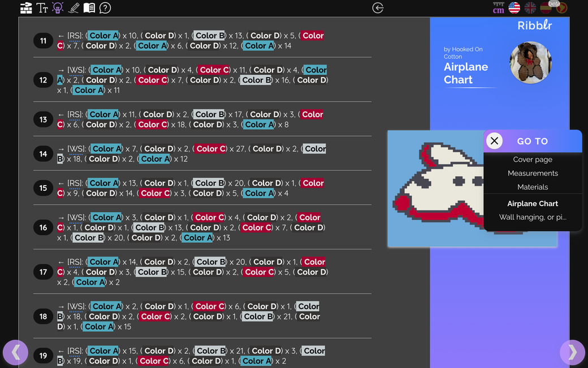The height and width of the screenshot is (368, 588).
Task: Go to Cover page
Action: 533,160
